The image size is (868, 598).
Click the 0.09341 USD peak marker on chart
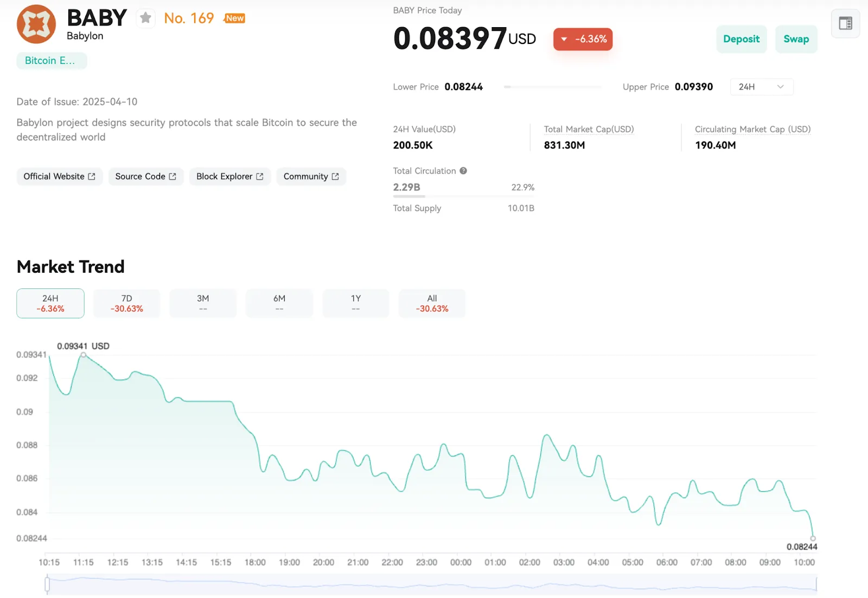pyautogui.click(x=83, y=355)
